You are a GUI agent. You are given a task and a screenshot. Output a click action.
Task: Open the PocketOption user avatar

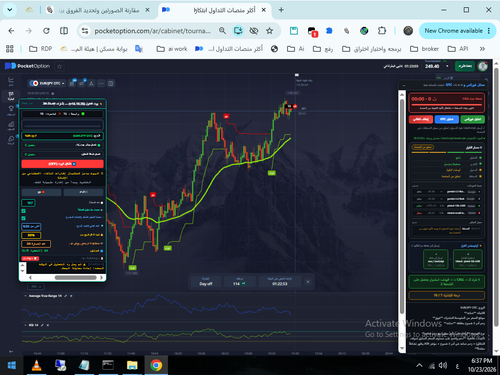pos(483,66)
